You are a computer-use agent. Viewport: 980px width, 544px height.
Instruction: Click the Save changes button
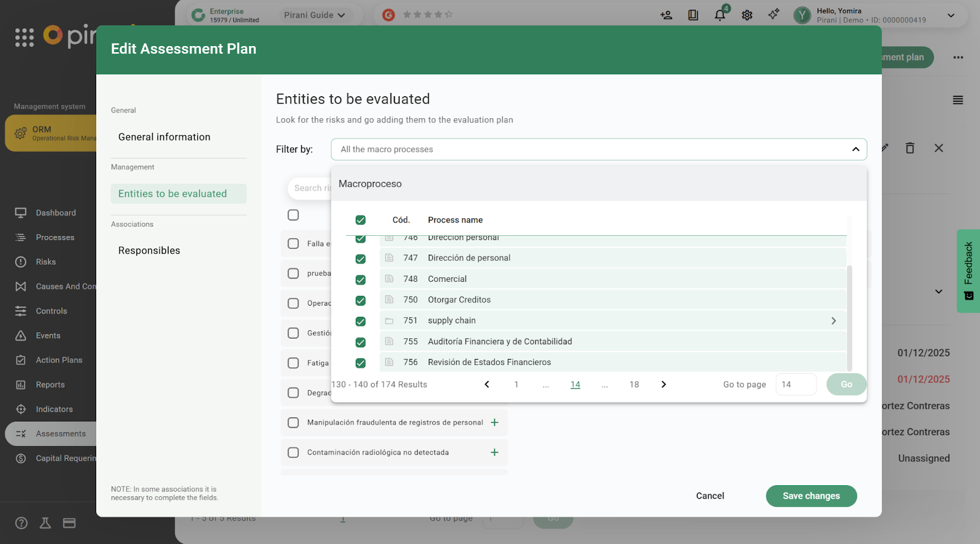point(811,496)
